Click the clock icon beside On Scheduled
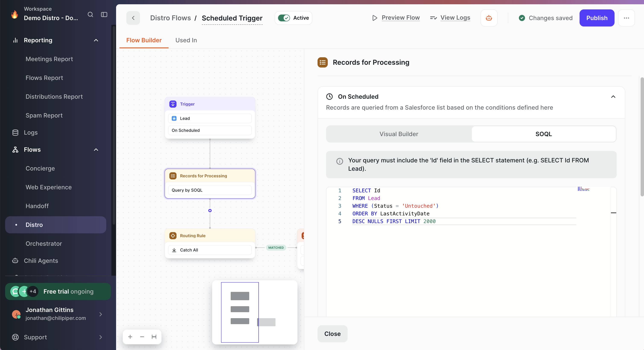Viewport: 644px width, 350px height. tap(329, 96)
